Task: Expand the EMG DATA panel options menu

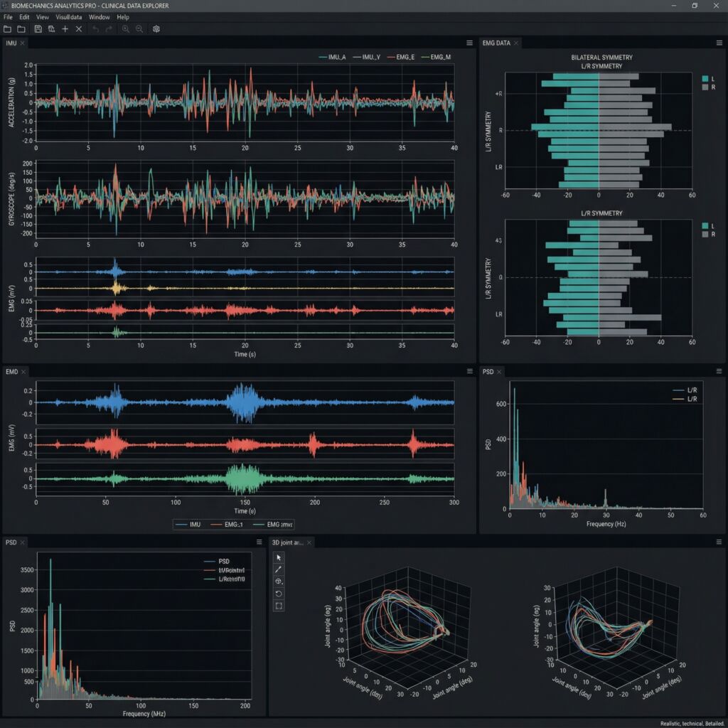Action: point(719,43)
